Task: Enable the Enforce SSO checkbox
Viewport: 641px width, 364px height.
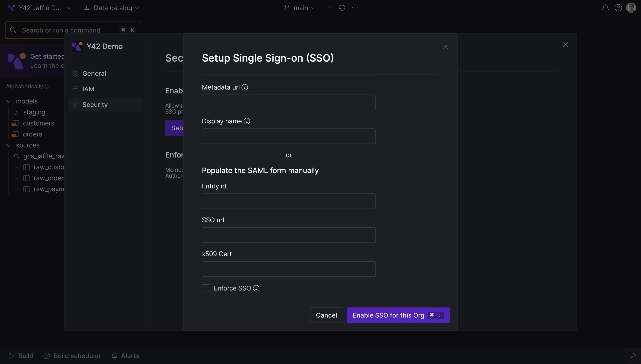Action: pyautogui.click(x=206, y=288)
